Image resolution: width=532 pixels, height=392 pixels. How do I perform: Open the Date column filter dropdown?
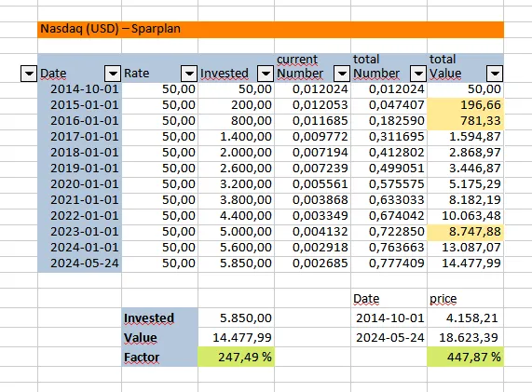coord(113,74)
